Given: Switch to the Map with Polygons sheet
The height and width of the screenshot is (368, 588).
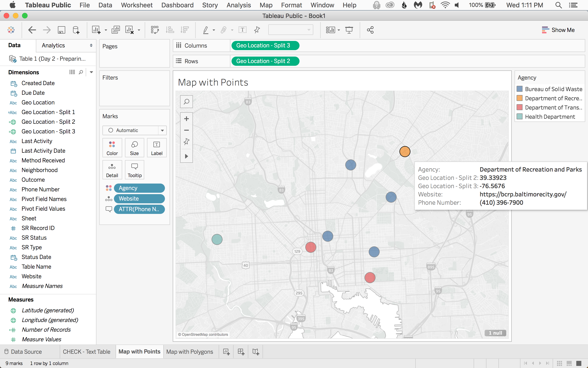Looking at the screenshot, I should pos(189,352).
